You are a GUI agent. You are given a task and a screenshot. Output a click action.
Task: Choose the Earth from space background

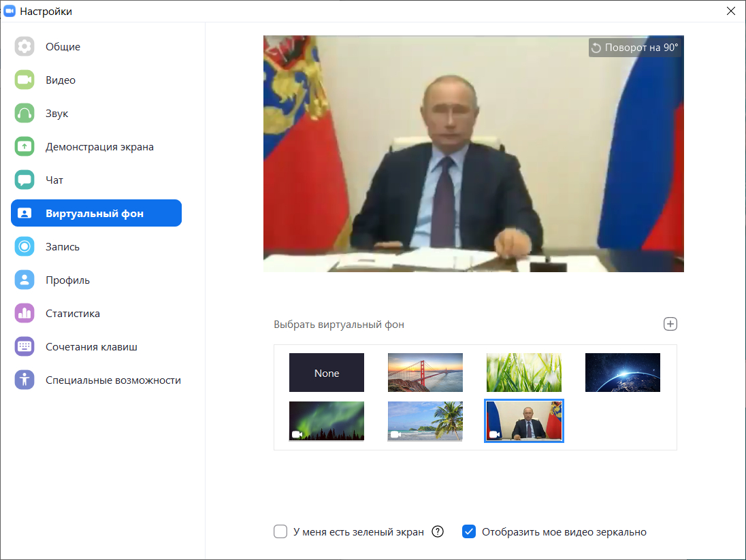click(x=622, y=373)
